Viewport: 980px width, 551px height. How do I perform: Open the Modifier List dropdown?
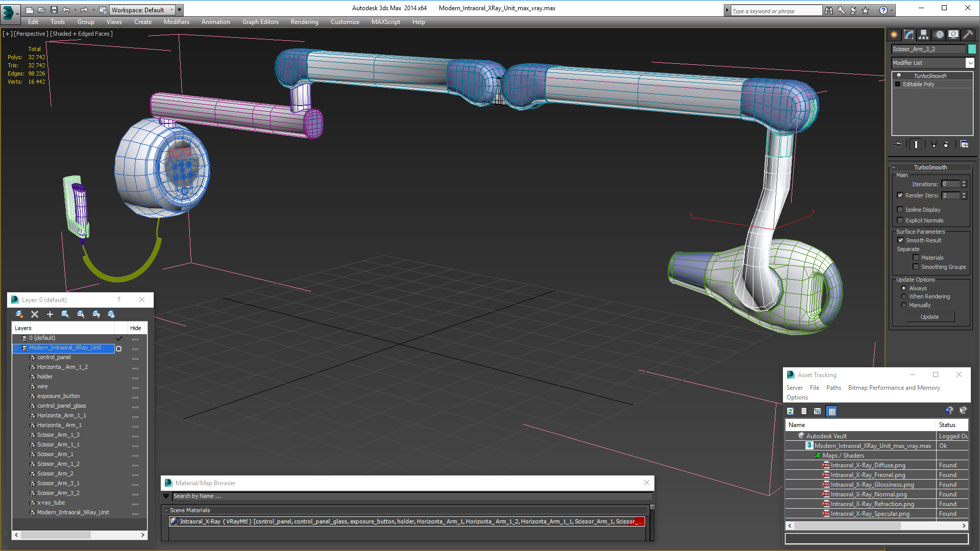(970, 63)
